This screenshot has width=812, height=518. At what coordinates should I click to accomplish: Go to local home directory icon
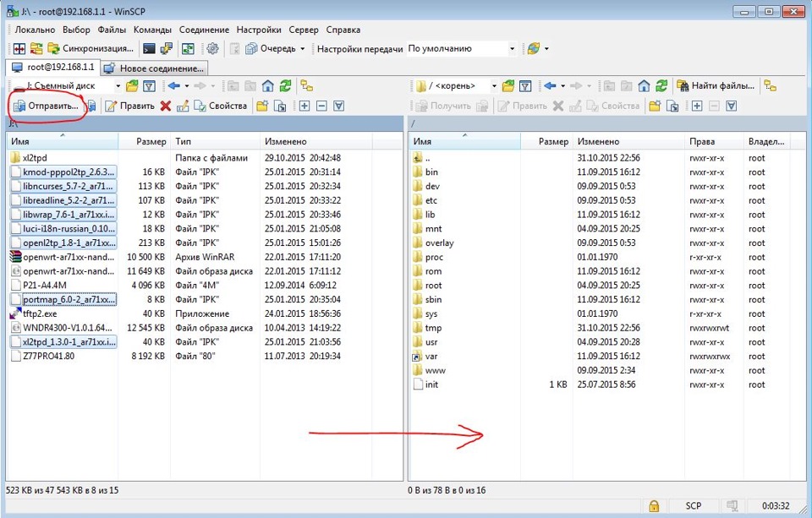click(x=268, y=86)
